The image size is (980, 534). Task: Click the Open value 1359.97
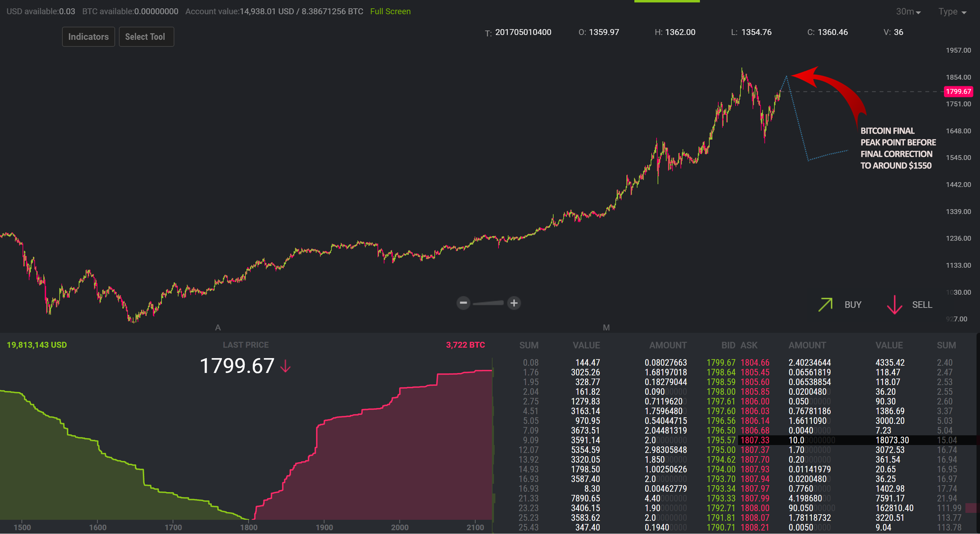(x=604, y=32)
